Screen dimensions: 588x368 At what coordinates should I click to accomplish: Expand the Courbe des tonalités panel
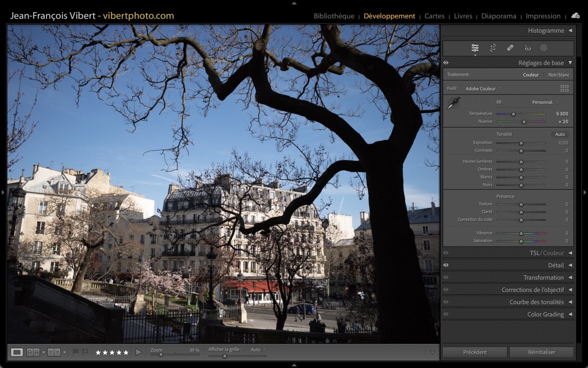pos(537,302)
